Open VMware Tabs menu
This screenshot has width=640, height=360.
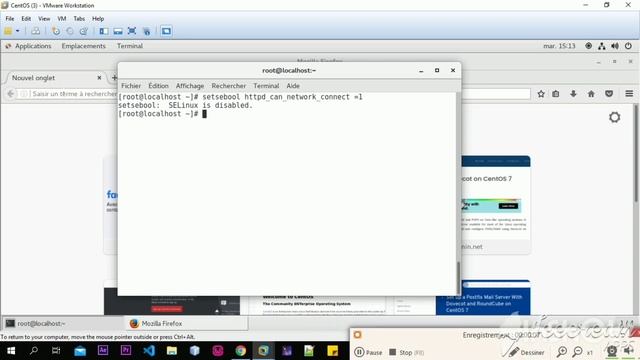coord(79,19)
